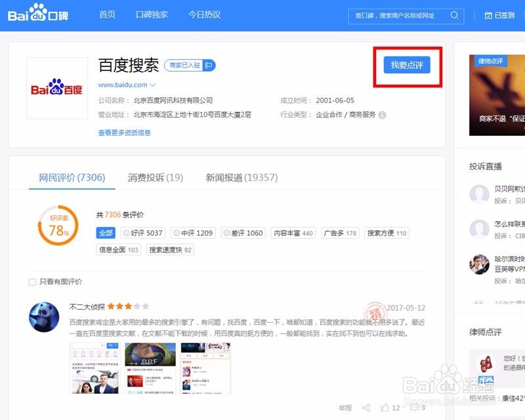Click the smiley icon on 好评 5037
Screen dimensions: 525x420
(x=126, y=233)
